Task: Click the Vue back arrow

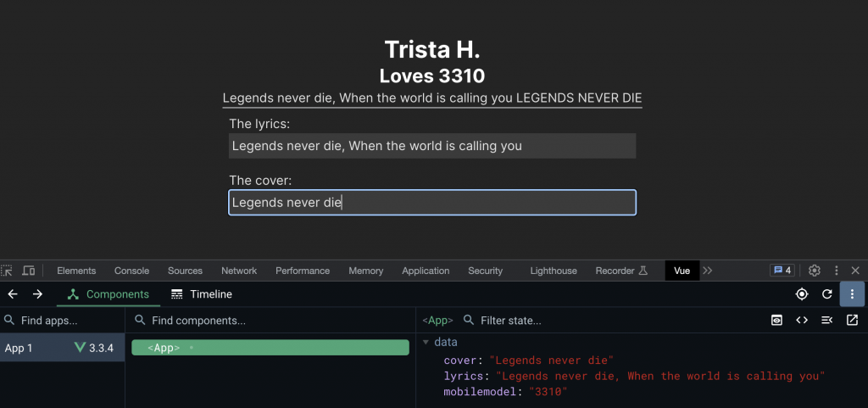Action: coord(12,294)
